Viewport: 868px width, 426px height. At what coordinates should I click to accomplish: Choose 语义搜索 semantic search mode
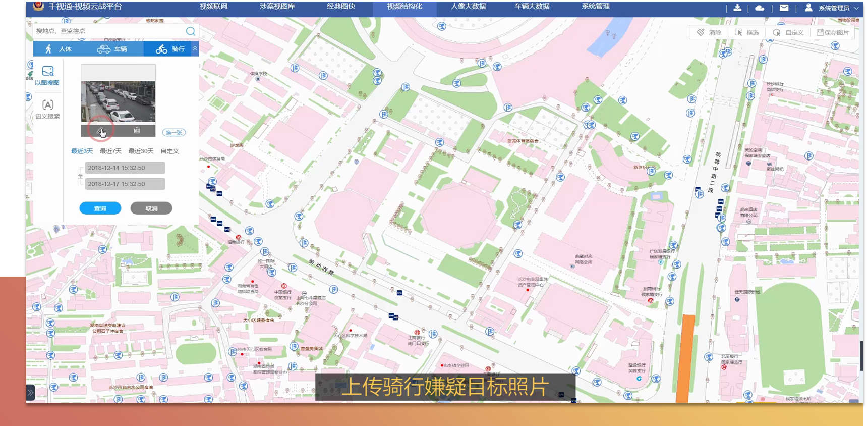pos(47,109)
